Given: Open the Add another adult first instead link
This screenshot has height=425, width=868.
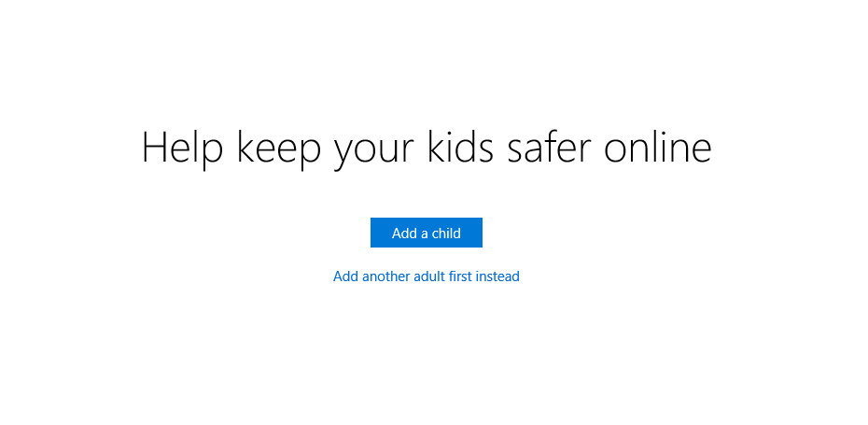Looking at the screenshot, I should pos(426,276).
